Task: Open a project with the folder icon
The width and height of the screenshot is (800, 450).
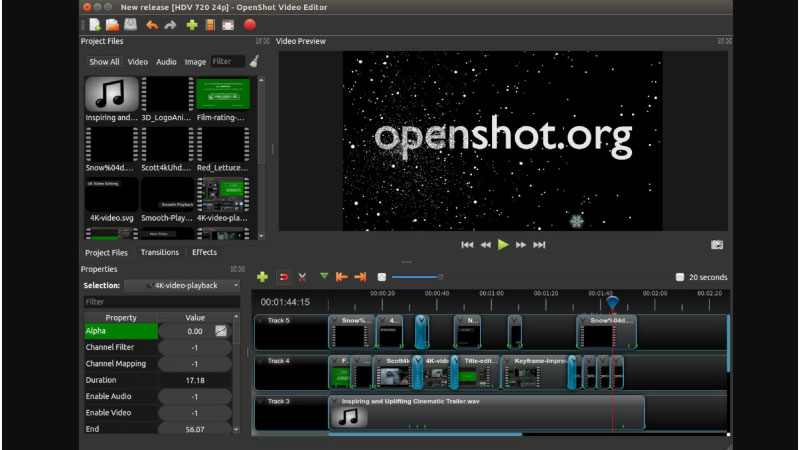Action: 112,25
